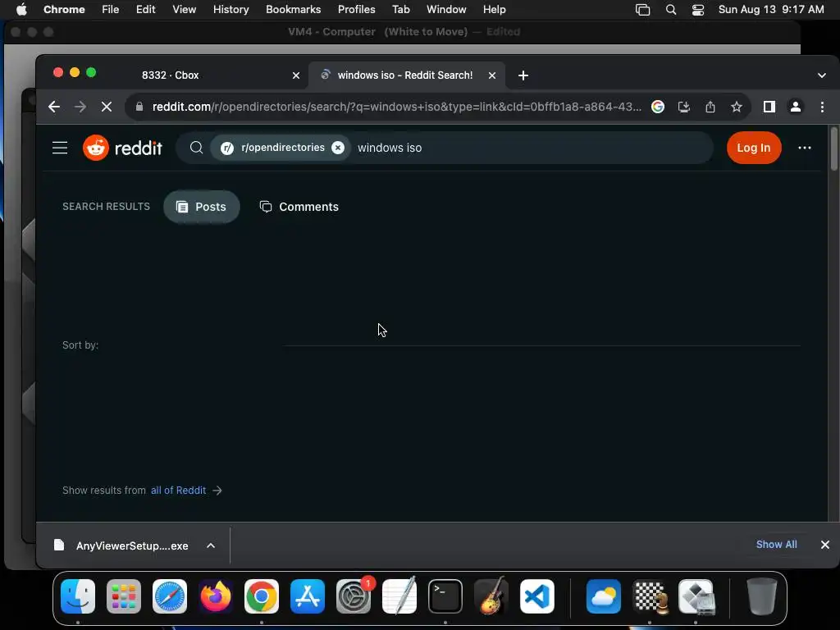Open TextEdit from the Dock
The width and height of the screenshot is (840, 630).
point(399,596)
